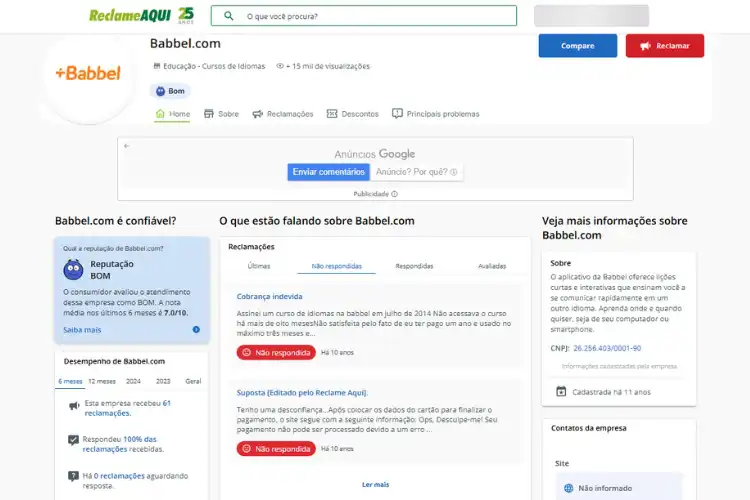Click the Ler mais link
This screenshot has height=500, width=750.
point(375,485)
